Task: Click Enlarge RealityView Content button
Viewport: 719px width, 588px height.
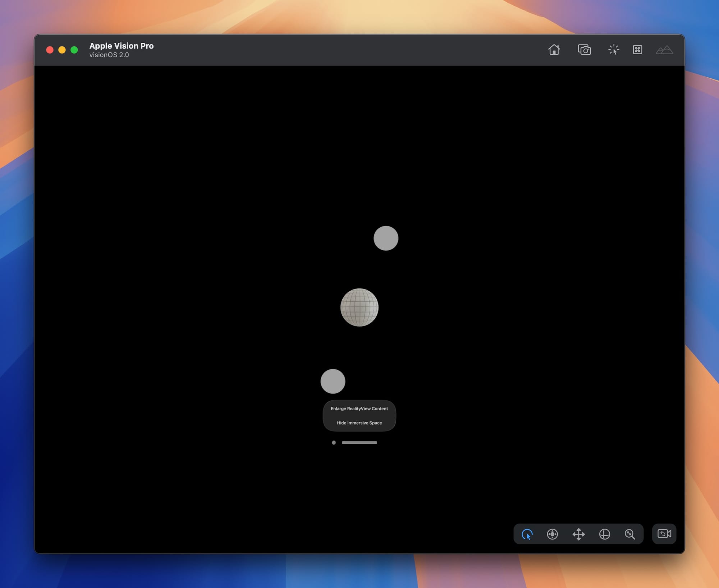Action: click(359, 409)
